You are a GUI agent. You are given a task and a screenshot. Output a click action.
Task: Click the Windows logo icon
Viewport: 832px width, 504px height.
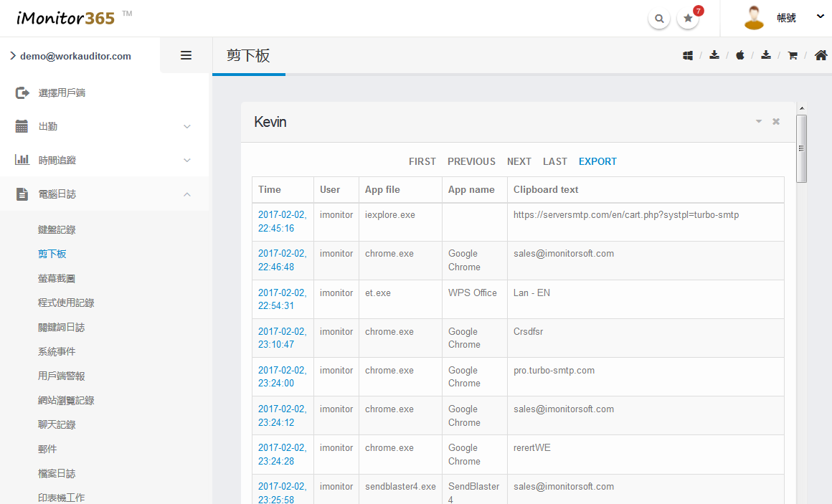click(x=688, y=55)
